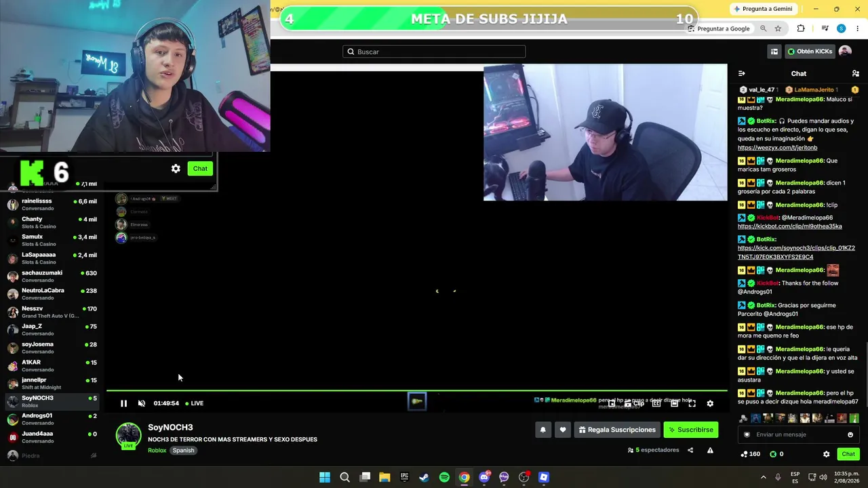Share the stream via share icon
The image size is (868, 488).
coord(690,450)
